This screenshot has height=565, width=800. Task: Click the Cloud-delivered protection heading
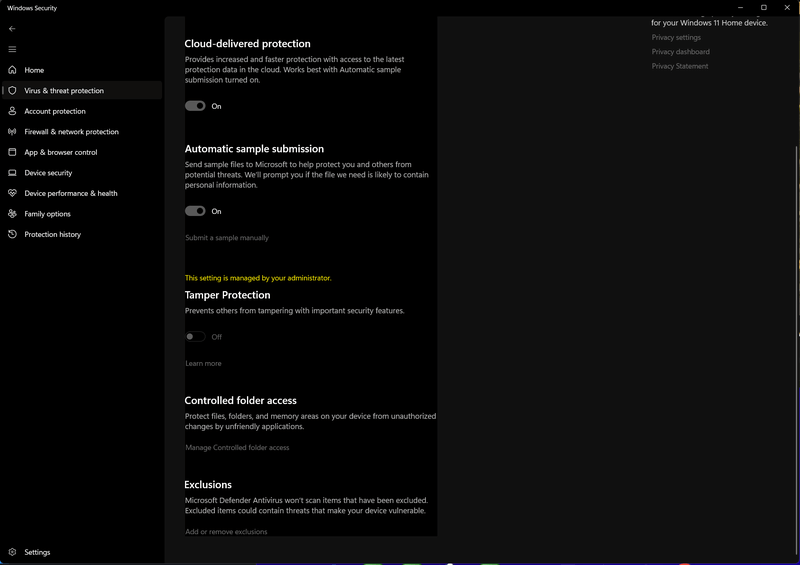(x=247, y=43)
